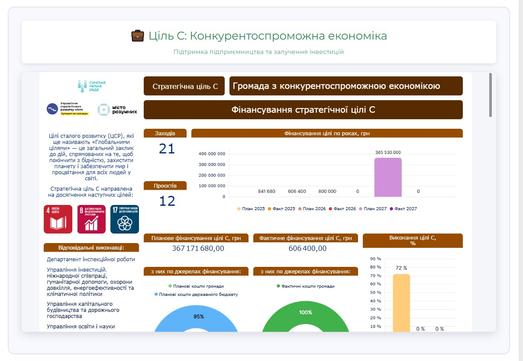Click the 367 171 680,00 planned financing value
Viewport: 523px width, 361px height.
(198, 249)
